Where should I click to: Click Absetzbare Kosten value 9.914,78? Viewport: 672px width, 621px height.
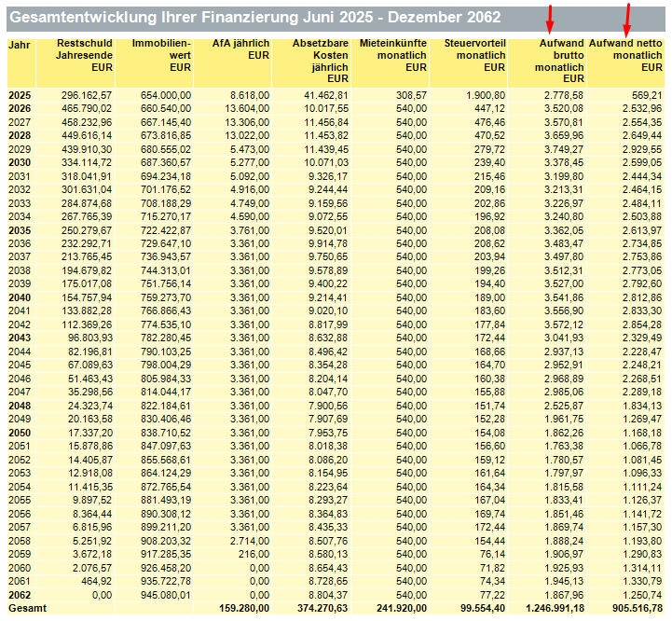(329, 243)
